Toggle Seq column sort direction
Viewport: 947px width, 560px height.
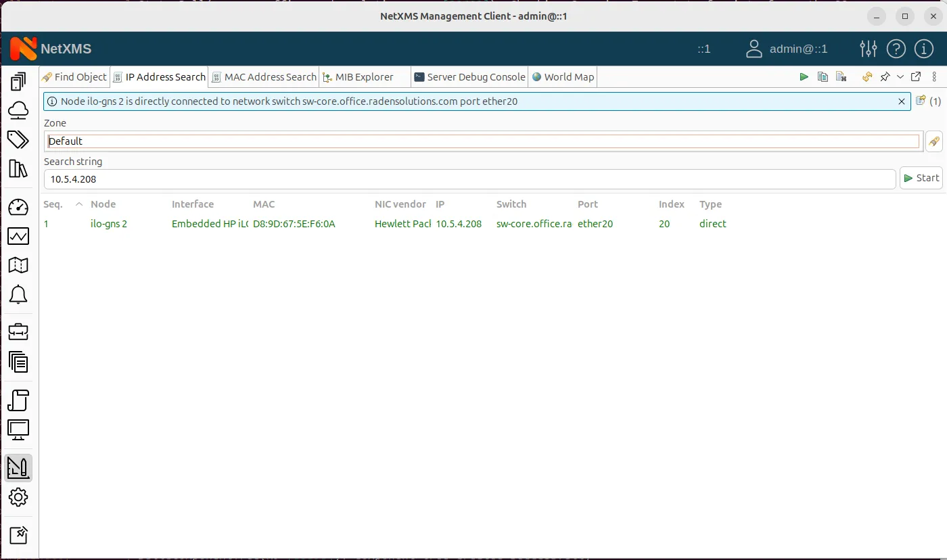[53, 204]
